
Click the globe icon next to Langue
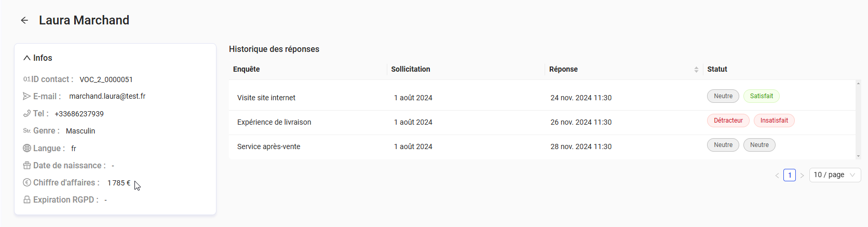(27, 148)
